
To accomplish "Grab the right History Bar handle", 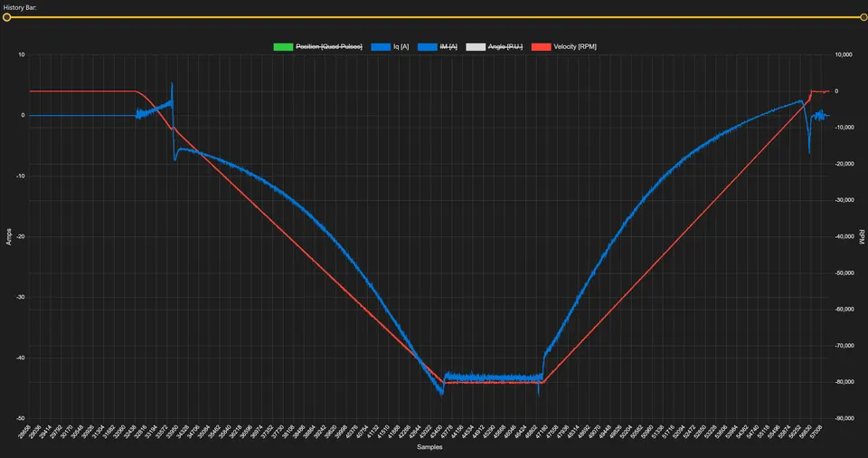I will pos(863,17).
